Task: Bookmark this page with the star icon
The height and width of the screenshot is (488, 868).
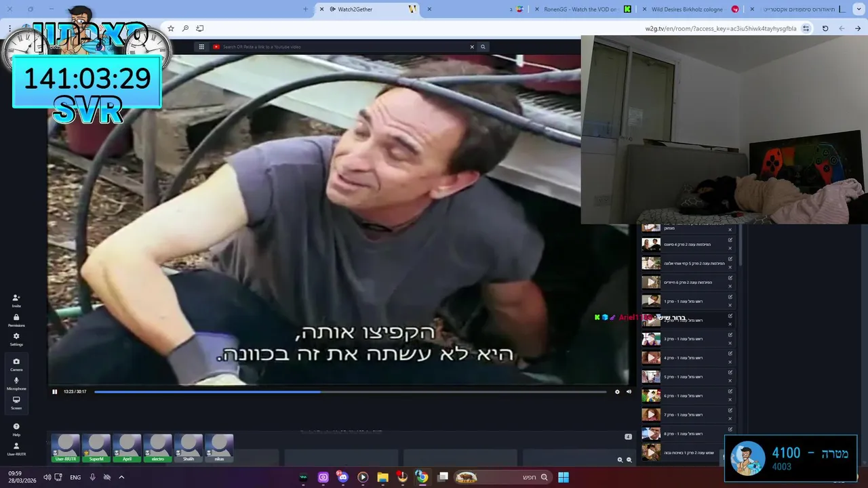Action: coord(171,28)
